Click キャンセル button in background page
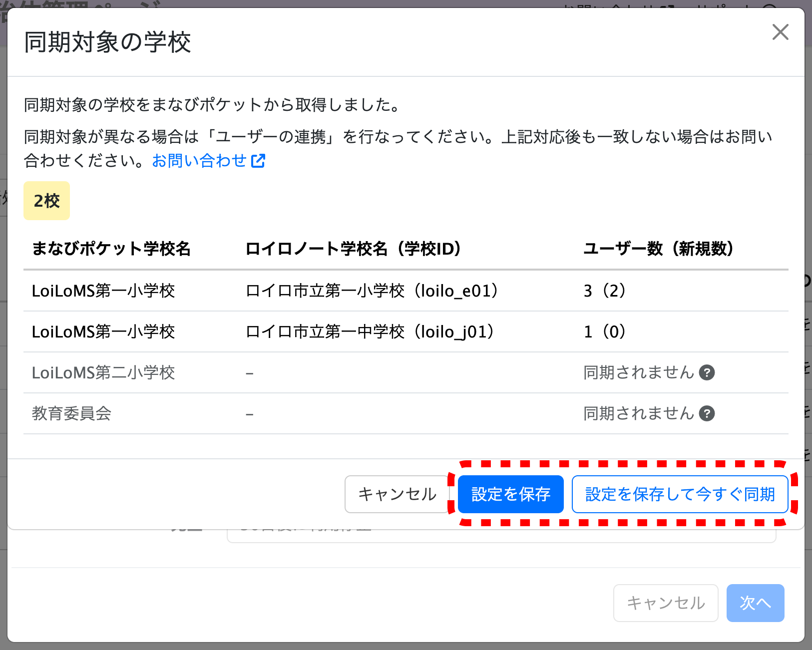The image size is (812, 650). tap(666, 603)
